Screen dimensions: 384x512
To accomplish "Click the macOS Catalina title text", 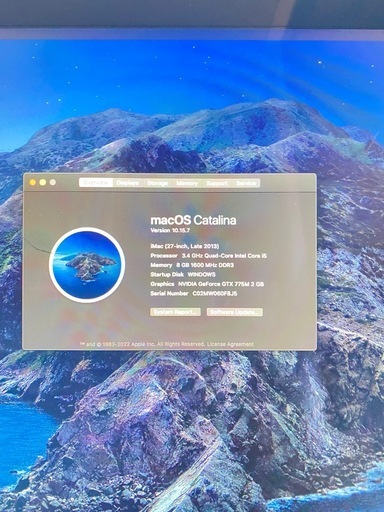I will (x=193, y=220).
